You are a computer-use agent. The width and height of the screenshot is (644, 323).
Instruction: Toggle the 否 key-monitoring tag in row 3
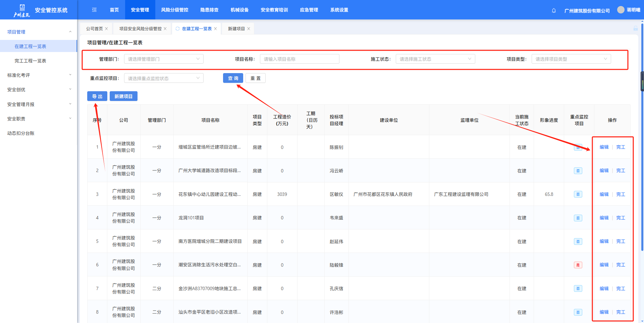(x=578, y=195)
